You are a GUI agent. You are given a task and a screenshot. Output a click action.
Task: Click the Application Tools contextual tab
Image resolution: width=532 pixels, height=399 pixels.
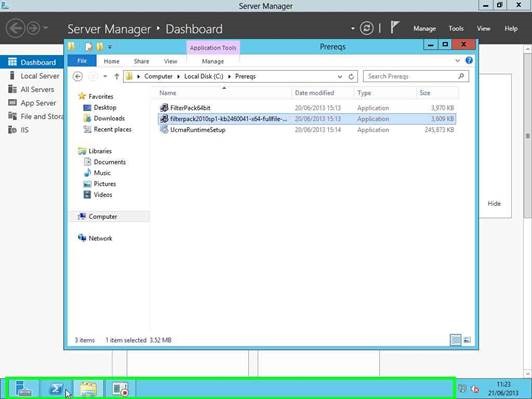[x=213, y=48]
